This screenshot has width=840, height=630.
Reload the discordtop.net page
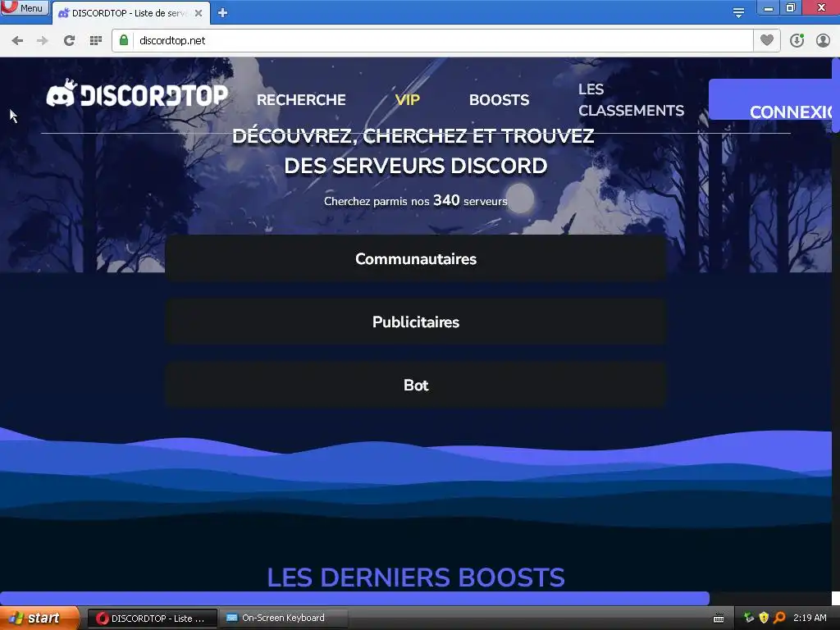[69, 41]
